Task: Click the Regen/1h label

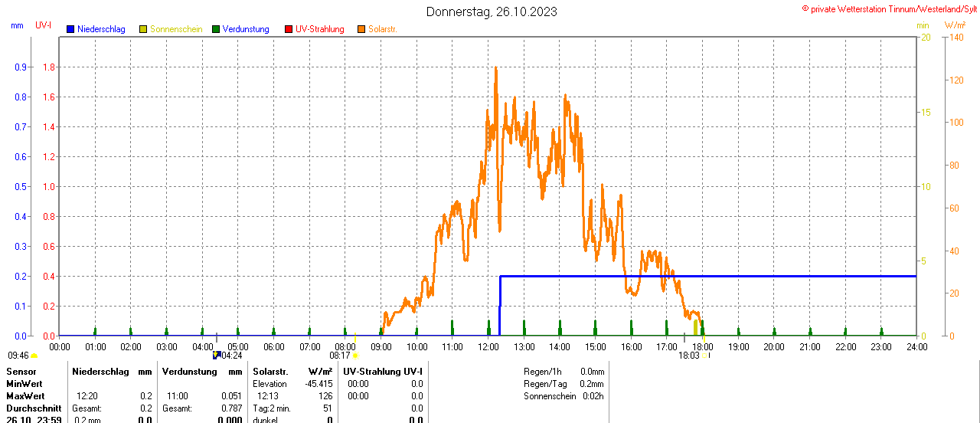Action: [541, 372]
